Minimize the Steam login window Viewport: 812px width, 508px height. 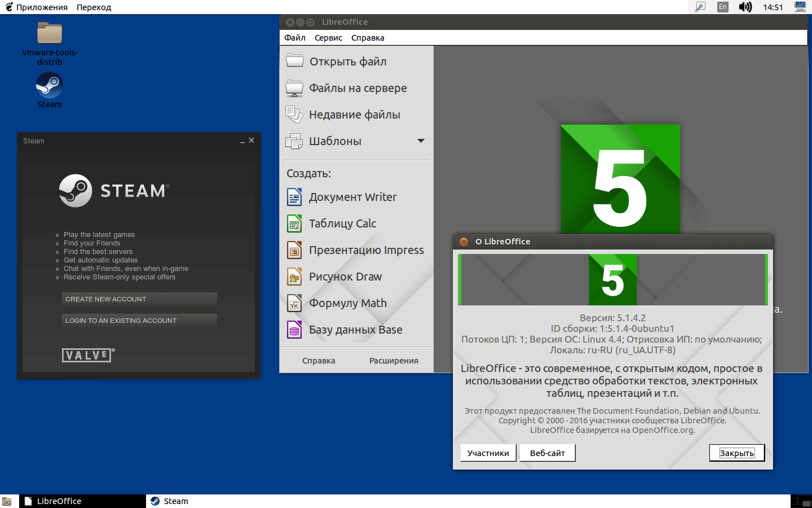(242, 141)
